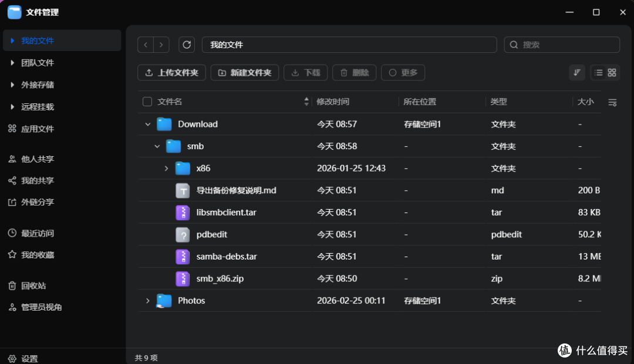Collapse the Download folder
The height and width of the screenshot is (364, 634).
(147, 124)
